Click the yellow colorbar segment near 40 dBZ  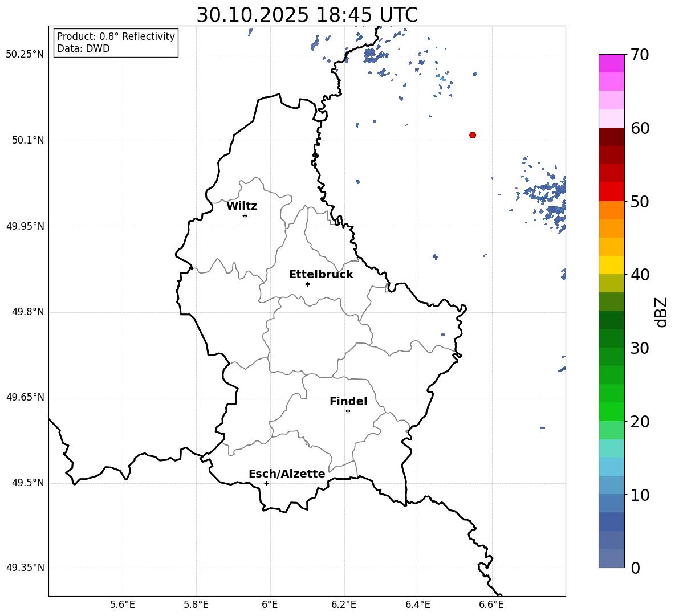pyautogui.click(x=611, y=265)
